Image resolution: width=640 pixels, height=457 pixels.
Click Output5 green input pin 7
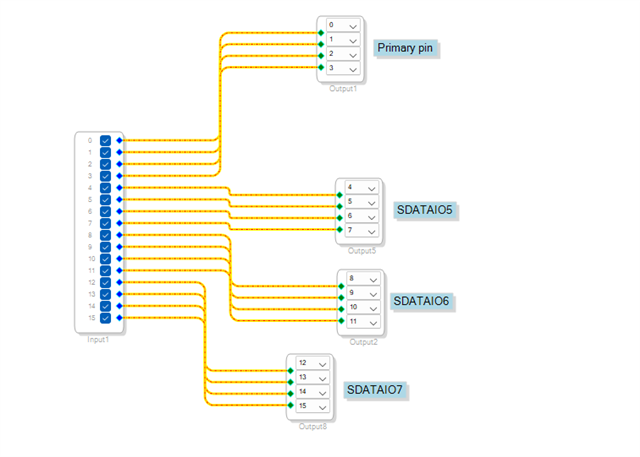tap(340, 229)
